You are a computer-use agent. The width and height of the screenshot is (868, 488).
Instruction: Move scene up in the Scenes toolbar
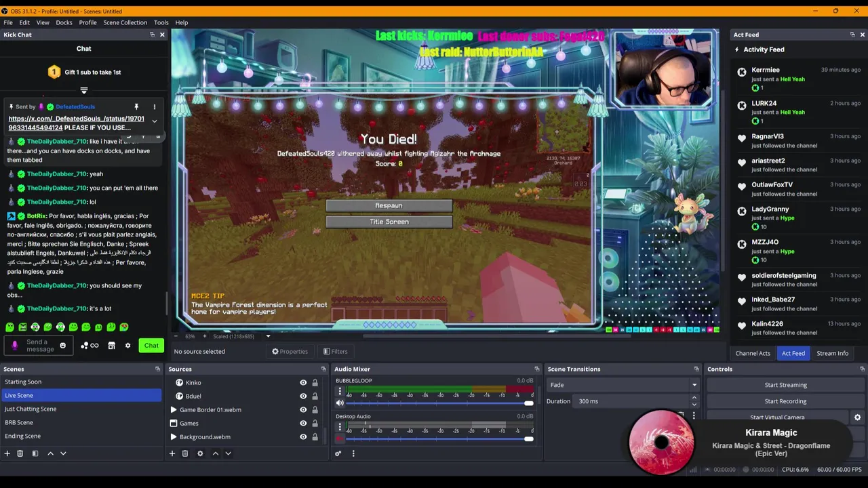coord(50,453)
